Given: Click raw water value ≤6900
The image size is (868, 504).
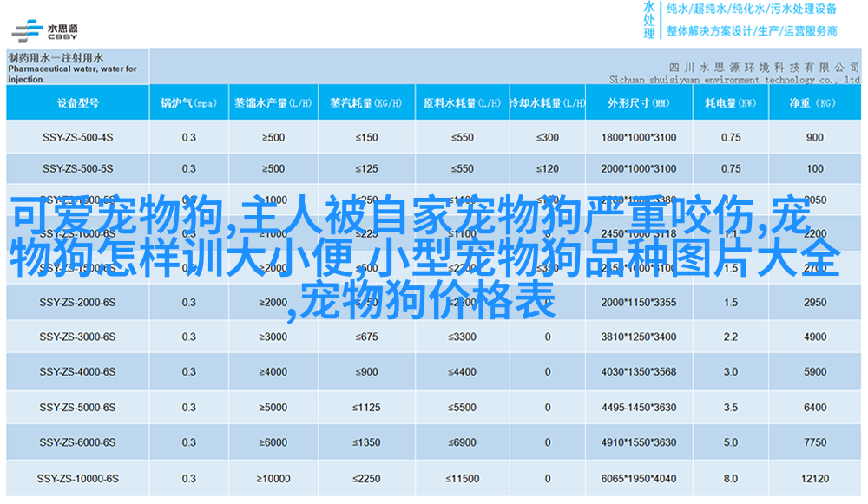Looking at the screenshot, I should (x=463, y=442).
